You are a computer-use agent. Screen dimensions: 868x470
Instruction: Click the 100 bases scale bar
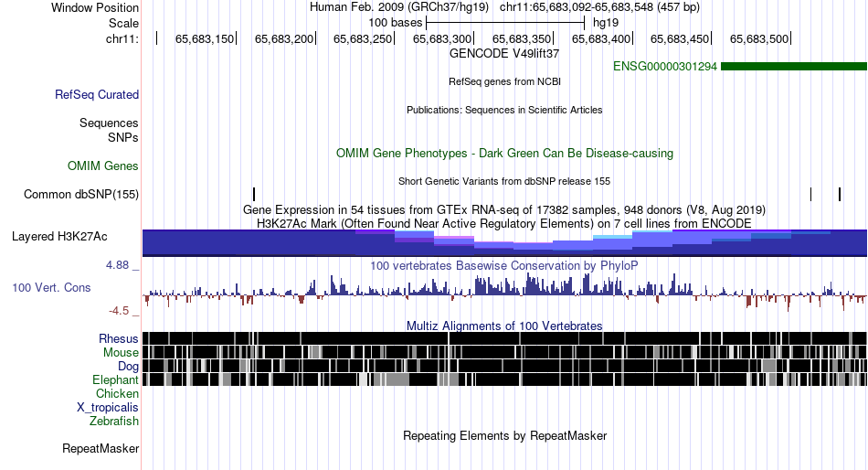pos(505,23)
